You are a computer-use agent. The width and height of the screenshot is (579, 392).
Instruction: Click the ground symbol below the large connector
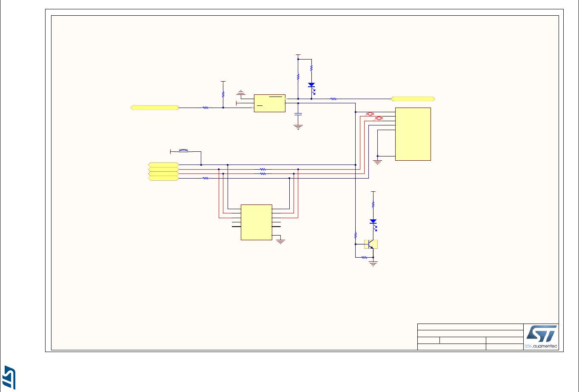(377, 162)
